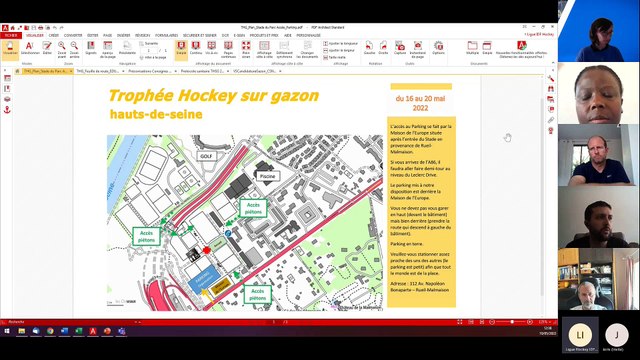
Task: Open the anchor panel in left sidebar
Action: coord(7,110)
